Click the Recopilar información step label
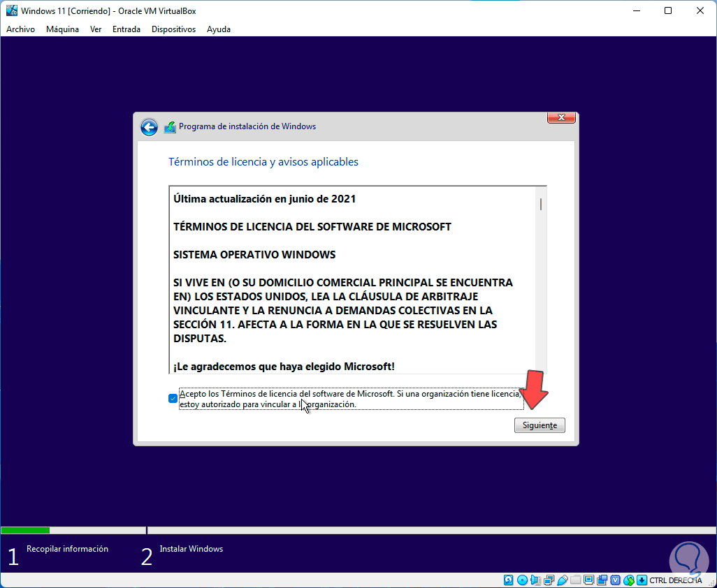The width and height of the screenshot is (717, 588). tap(67, 549)
